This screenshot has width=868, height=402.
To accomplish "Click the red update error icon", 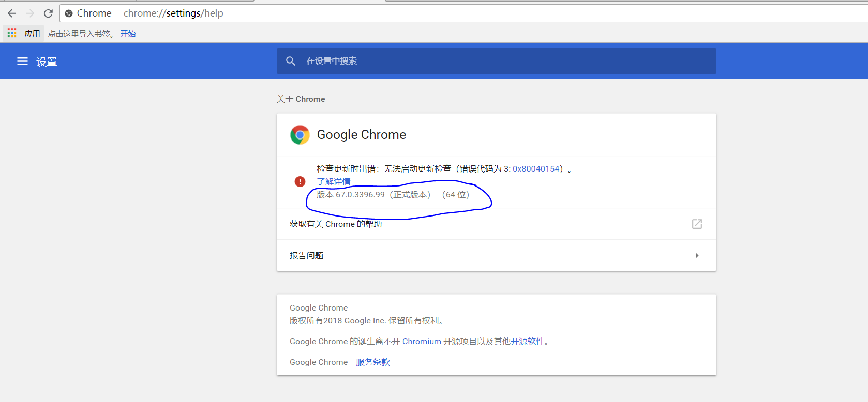I will point(300,181).
